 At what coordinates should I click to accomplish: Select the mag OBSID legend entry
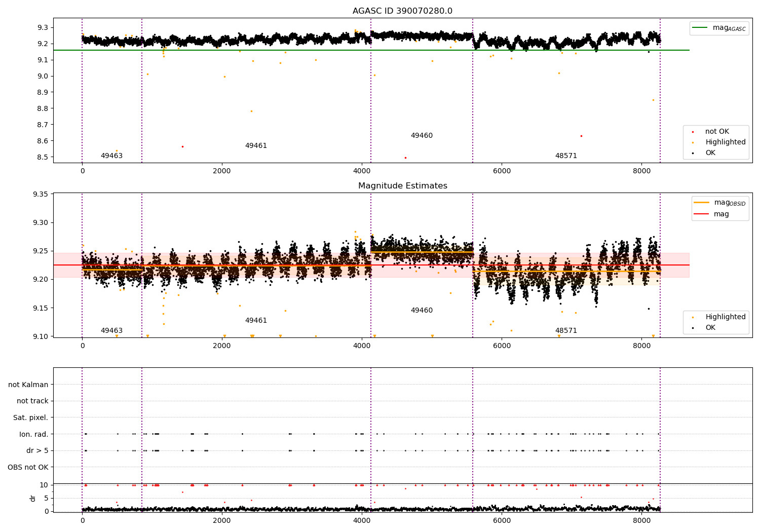(x=719, y=203)
